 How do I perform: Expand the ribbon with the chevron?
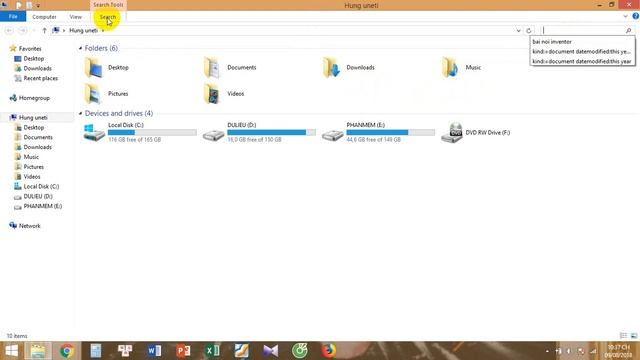(625, 16)
